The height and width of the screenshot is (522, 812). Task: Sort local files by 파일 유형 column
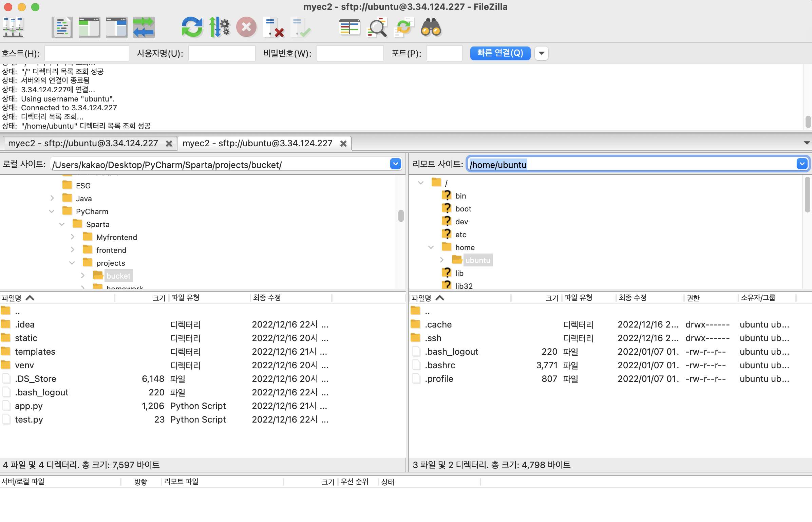click(210, 298)
